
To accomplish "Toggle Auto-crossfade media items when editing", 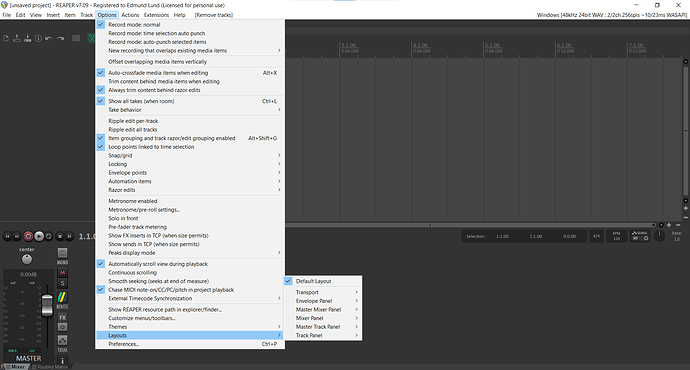I will coord(190,73).
